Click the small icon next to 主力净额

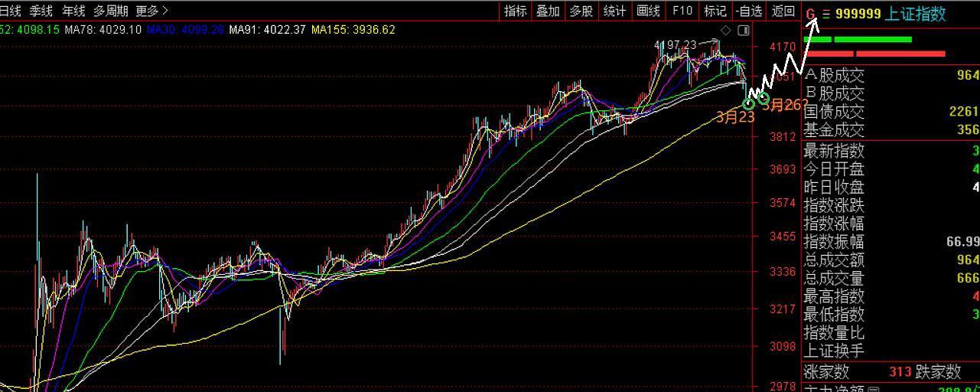tap(874, 388)
